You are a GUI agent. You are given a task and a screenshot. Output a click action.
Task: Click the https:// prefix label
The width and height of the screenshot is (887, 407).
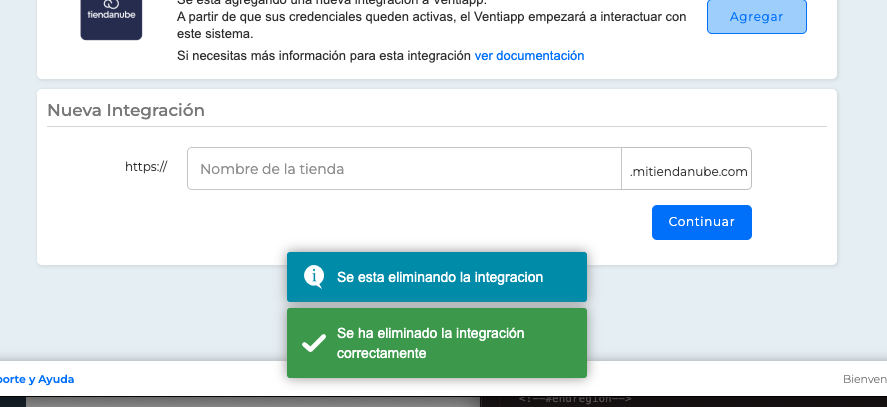point(146,166)
